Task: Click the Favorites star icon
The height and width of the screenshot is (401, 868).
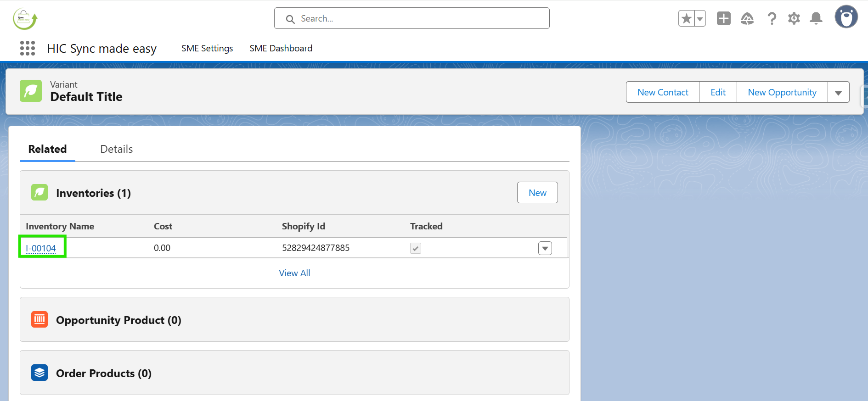Action: (x=686, y=19)
